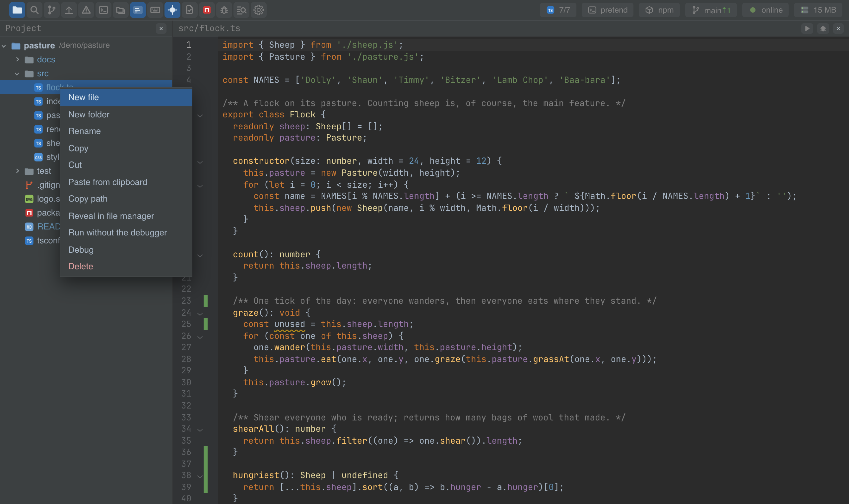Click the TS 7/7 status chip
This screenshot has width=849, height=504.
pos(558,10)
